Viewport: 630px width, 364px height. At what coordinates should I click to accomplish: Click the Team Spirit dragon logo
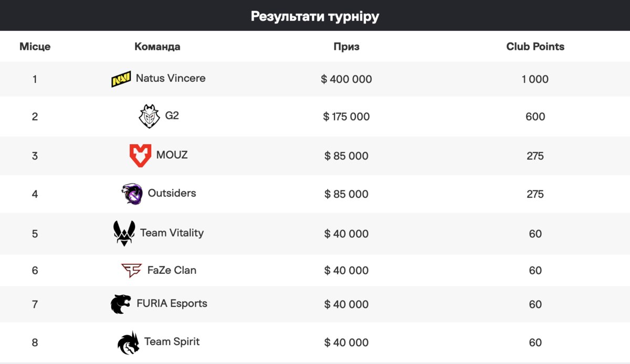pos(129,342)
